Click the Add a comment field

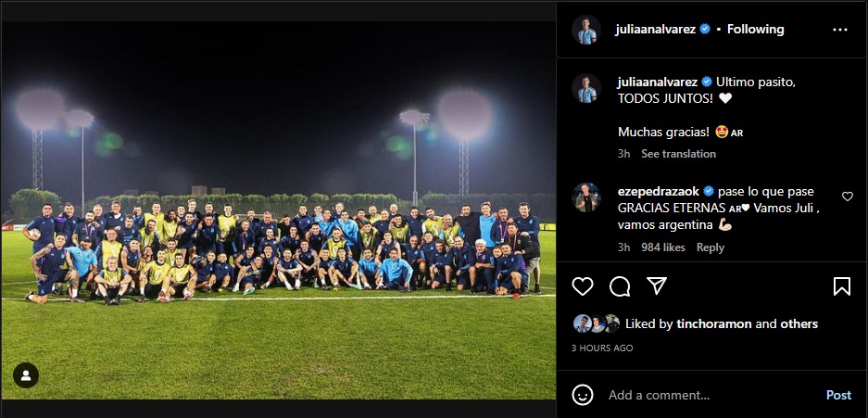tap(711, 396)
